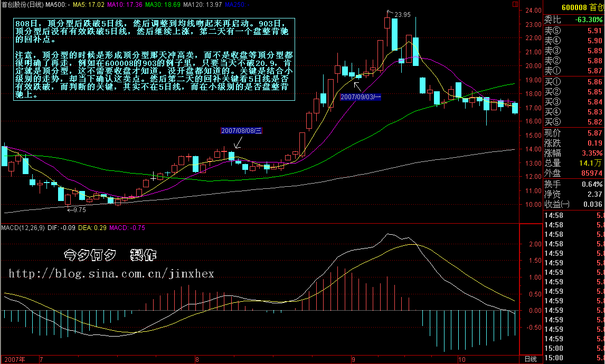Click the cyan annotation text box
The image size is (605, 364).
pos(154,60)
